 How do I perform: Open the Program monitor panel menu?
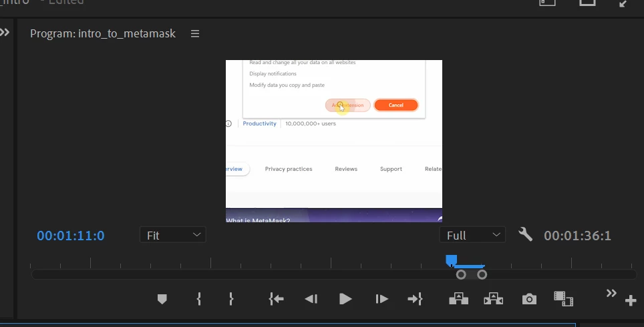[195, 33]
